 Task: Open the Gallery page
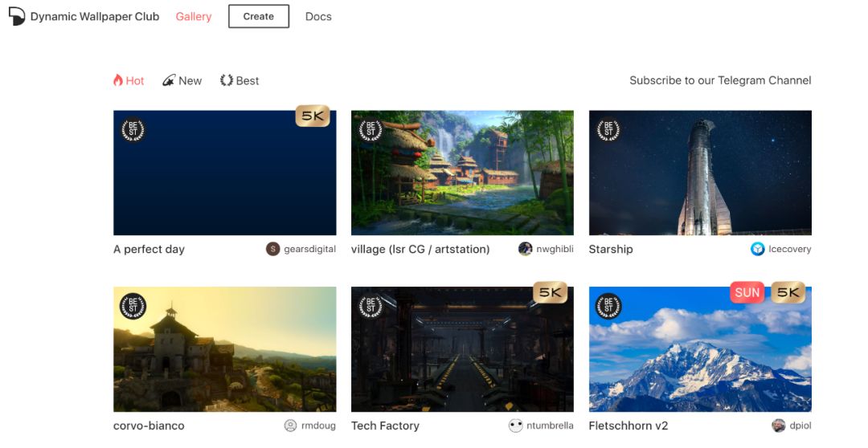[x=194, y=17]
